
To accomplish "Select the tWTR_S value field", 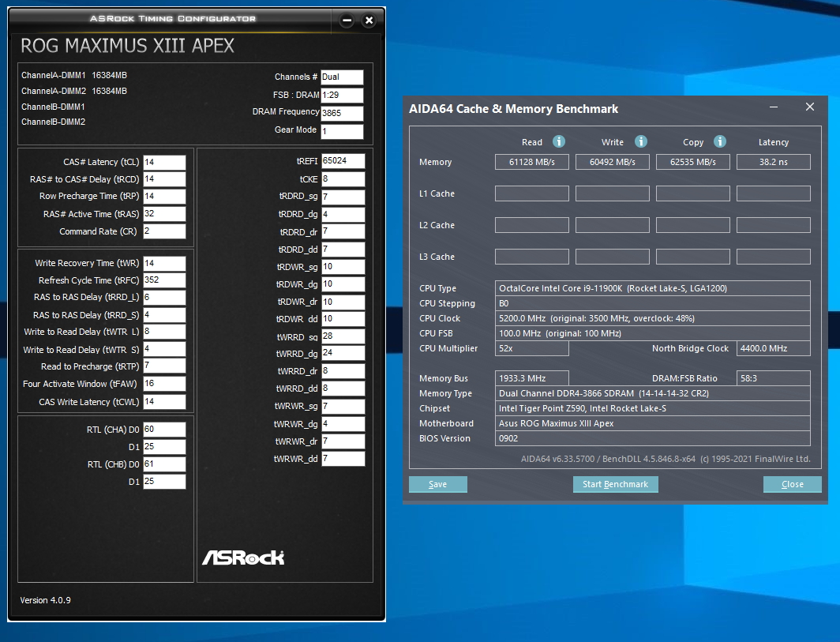I will pos(164,349).
